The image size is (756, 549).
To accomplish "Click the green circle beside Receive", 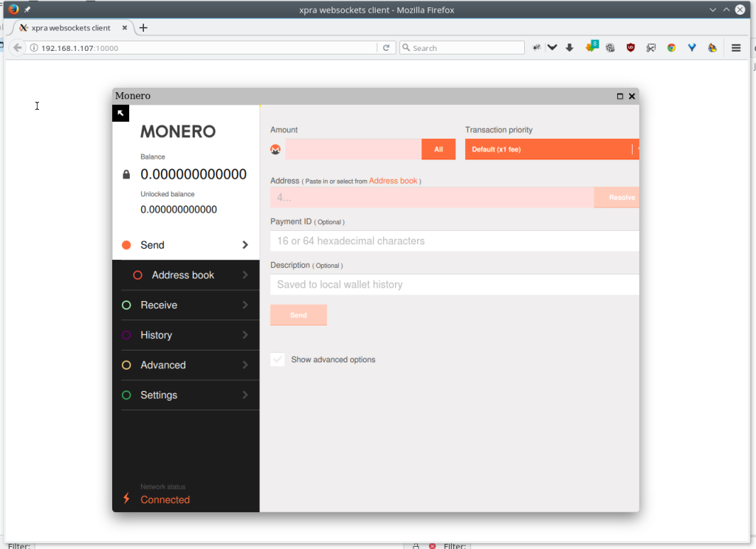I will (126, 305).
